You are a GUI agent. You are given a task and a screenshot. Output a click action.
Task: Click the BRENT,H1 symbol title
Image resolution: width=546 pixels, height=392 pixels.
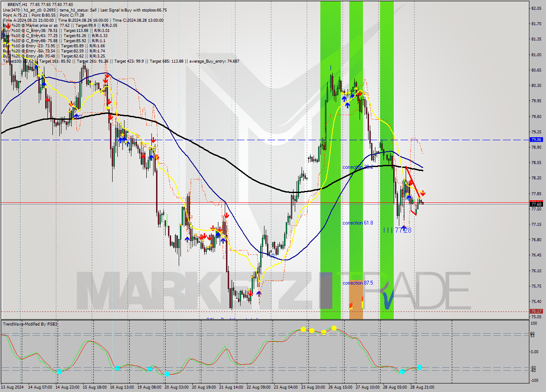(17, 4)
